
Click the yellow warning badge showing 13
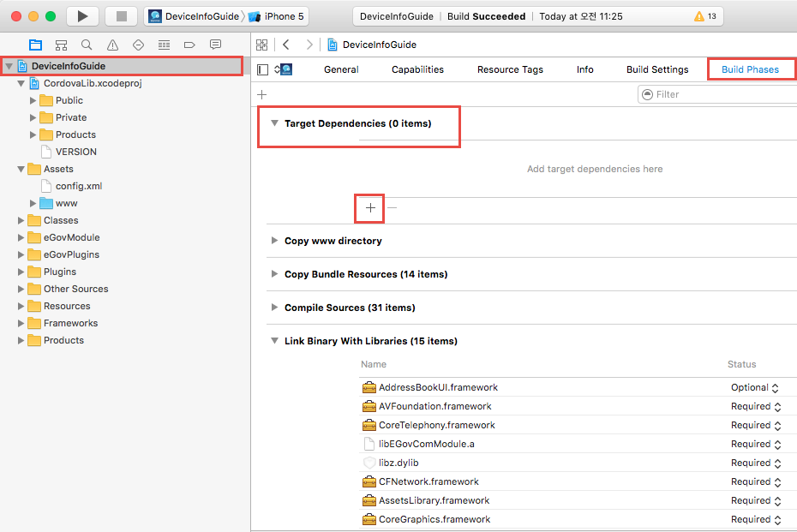[705, 16]
